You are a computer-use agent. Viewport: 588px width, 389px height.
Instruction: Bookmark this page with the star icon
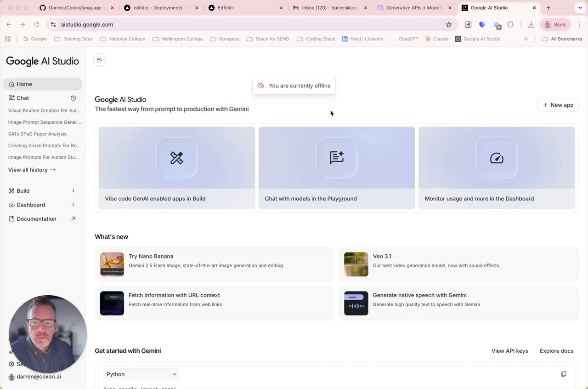point(449,24)
